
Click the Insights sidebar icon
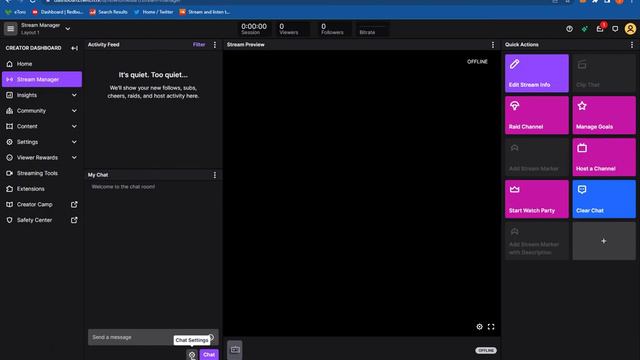(x=9, y=95)
